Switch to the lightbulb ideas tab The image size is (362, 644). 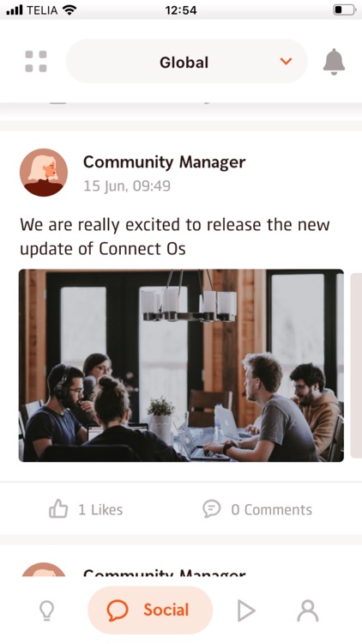click(46, 611)
